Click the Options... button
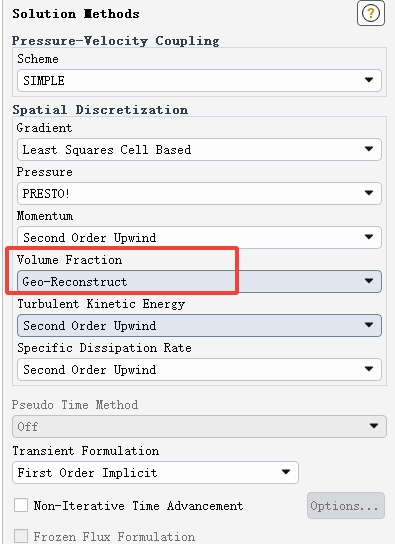This screenshot has height=544, width=395. (346, 505)
